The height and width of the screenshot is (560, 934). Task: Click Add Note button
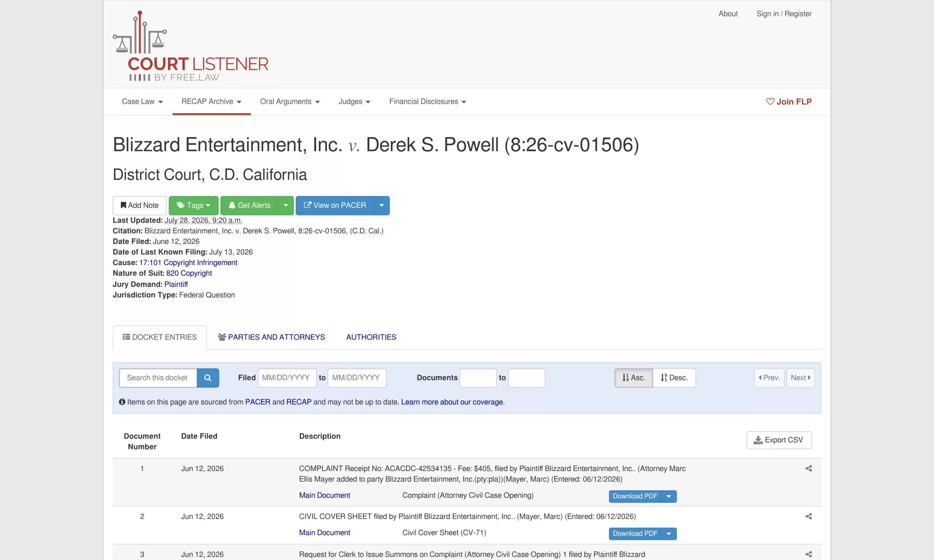140,205
